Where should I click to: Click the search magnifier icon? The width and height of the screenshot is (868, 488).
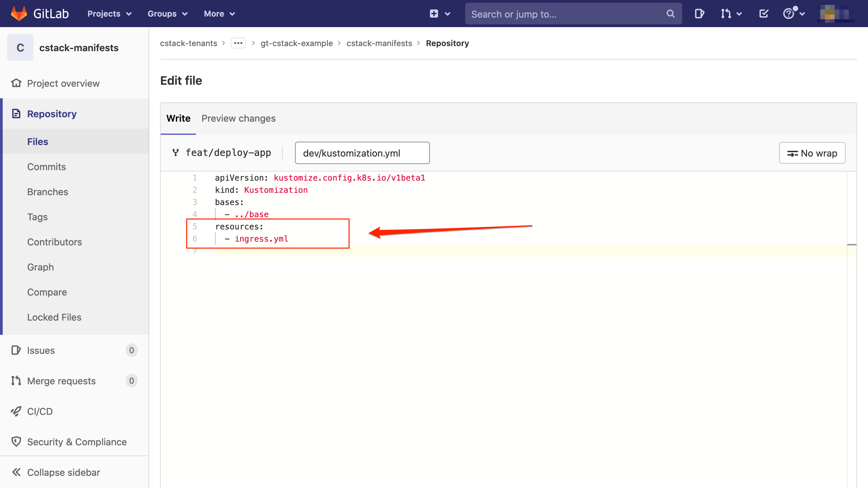[670, 14]
